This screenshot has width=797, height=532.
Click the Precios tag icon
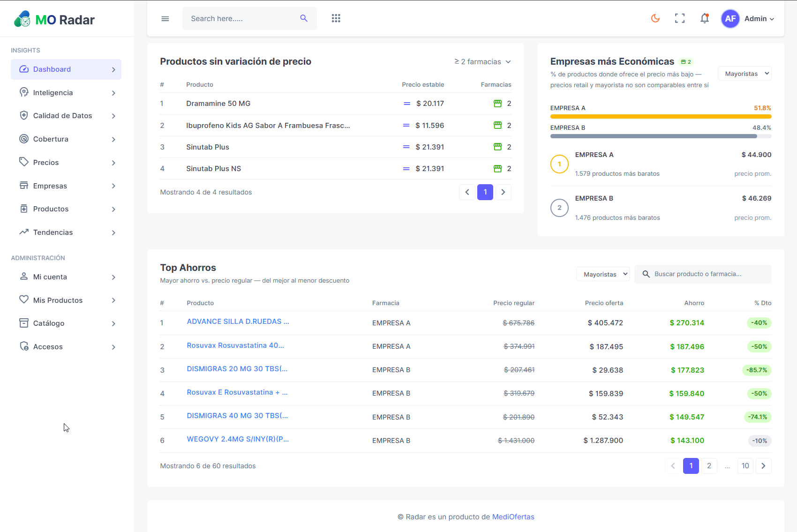tap(24, 162)
